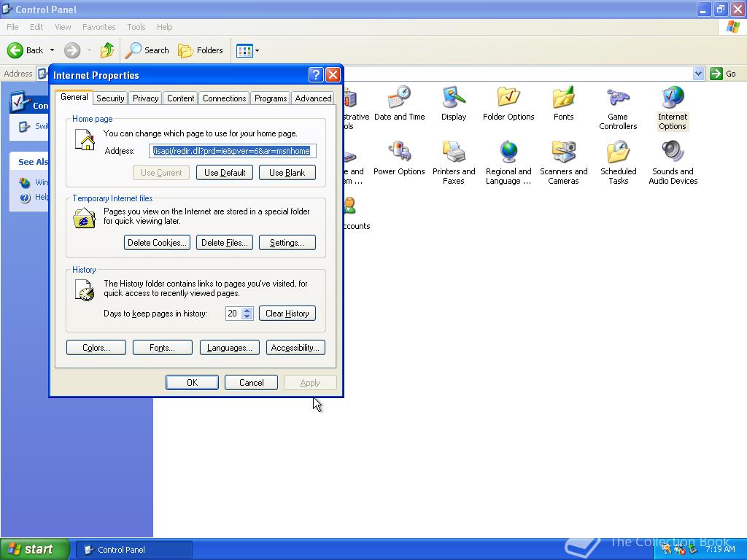
Task: Switch to the Advanced tab
Action: [x=313, y=98]
